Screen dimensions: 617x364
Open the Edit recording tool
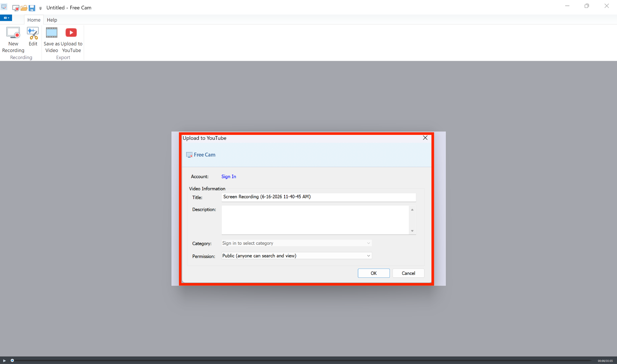(33, 37)
